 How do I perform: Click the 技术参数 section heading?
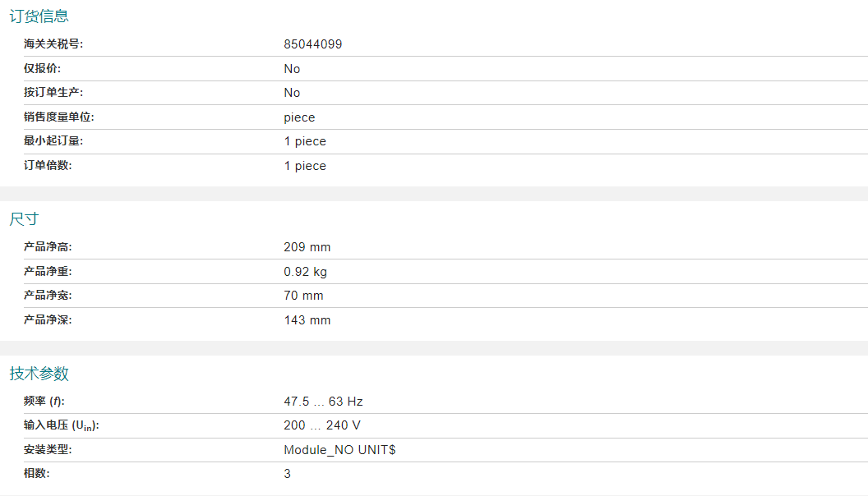[x=39, y=374]
